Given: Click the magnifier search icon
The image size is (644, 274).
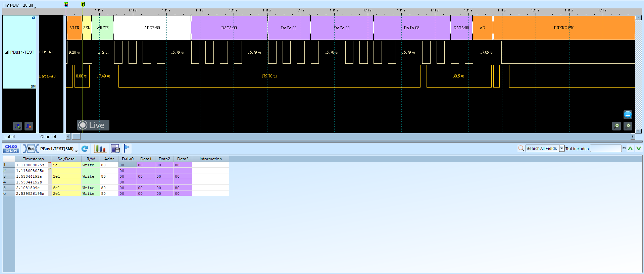Looking at the screenshot, I should pos(521,148).
